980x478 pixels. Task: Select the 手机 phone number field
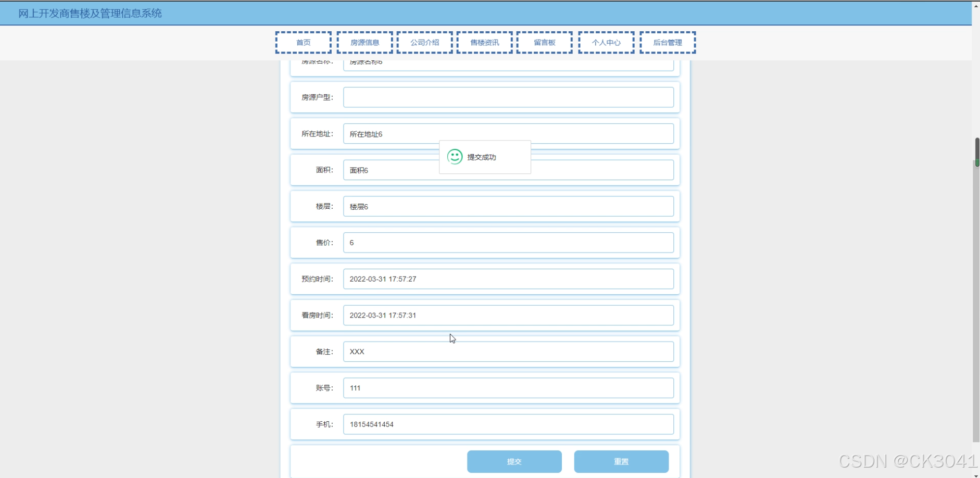pos(508,424)
